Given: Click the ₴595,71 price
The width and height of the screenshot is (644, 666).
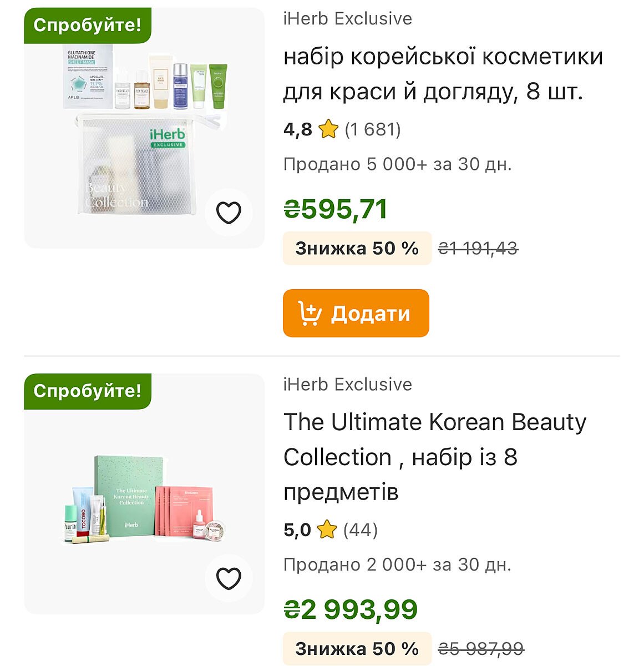Looking at the screenshot, I should [335, 209].
